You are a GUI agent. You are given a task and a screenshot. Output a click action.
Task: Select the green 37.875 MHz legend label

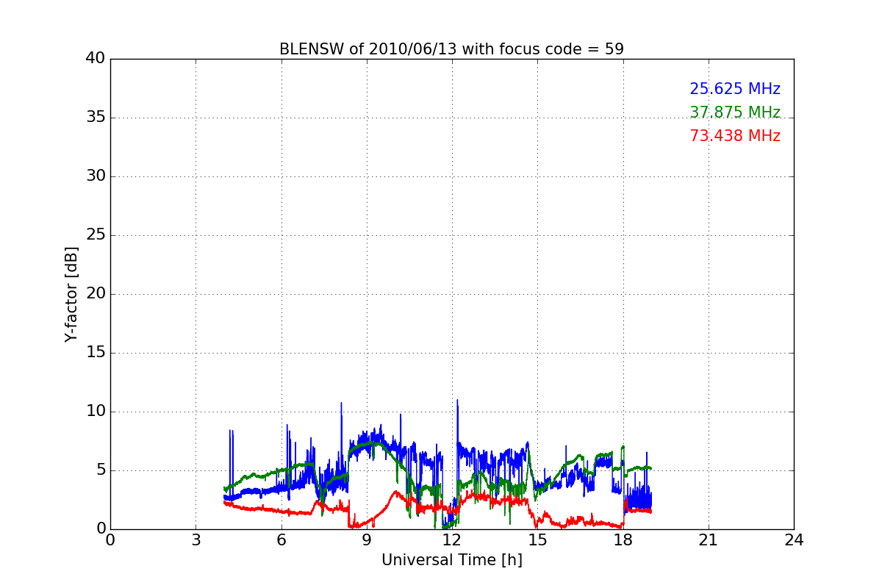[x=735, y=112]
